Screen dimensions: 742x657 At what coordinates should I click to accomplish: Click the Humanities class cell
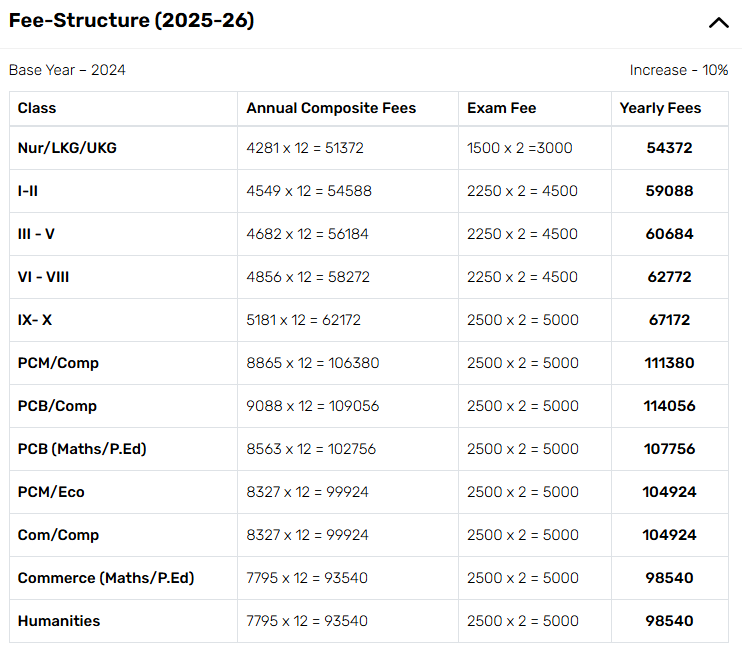(x=59, y=621)
